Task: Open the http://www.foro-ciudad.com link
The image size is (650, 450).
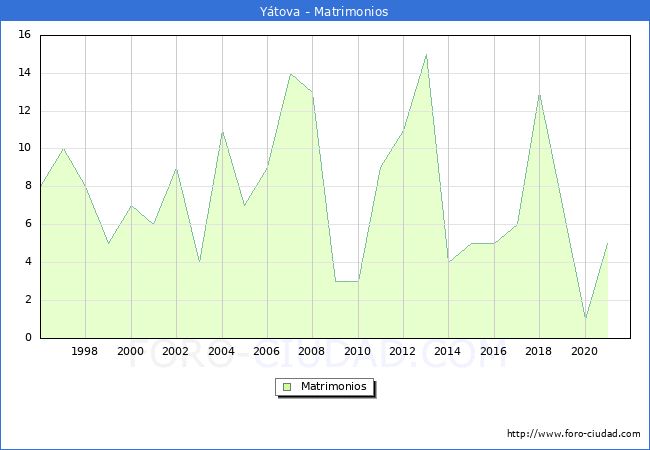Action: pos(574,433)
